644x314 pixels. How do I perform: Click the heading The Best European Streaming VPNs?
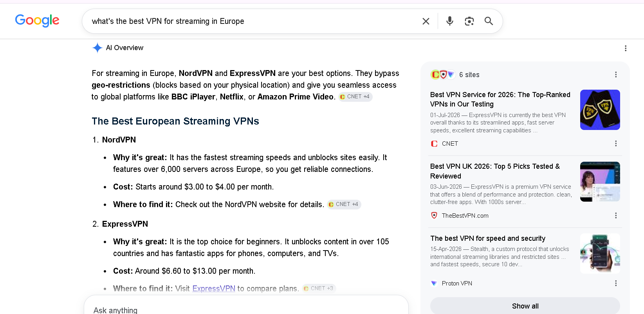tap(175, 121)
